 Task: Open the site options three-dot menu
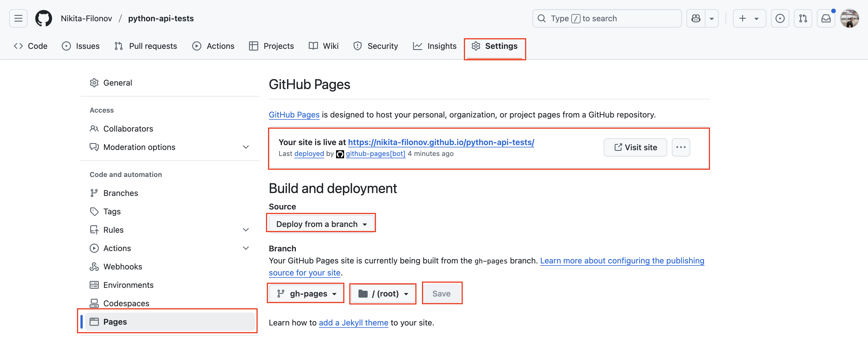pyautogui.click(x=681, y=147)
